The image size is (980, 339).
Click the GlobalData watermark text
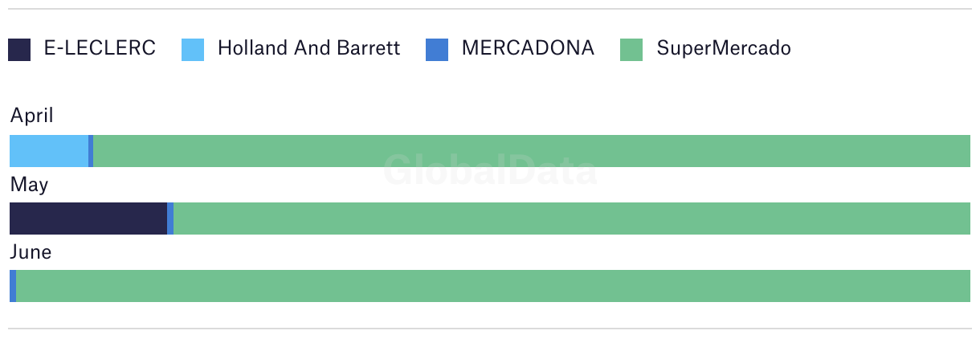click(490, 170)
